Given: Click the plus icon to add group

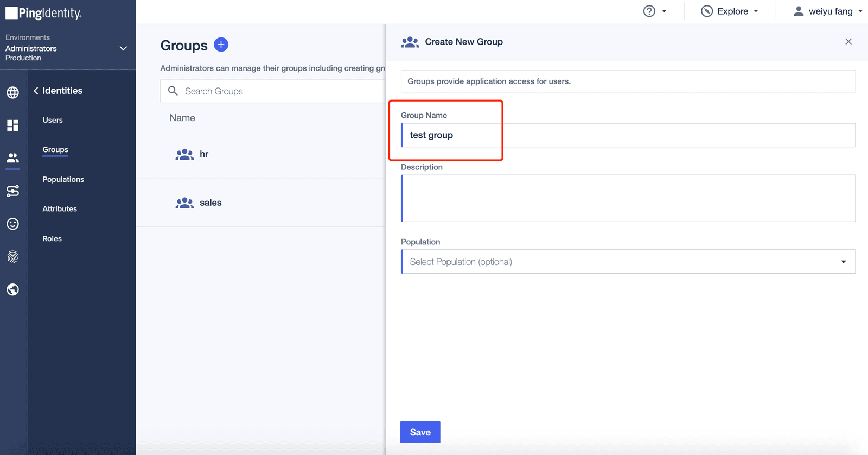Looking at the screenshot, I should tap(221, 45).
